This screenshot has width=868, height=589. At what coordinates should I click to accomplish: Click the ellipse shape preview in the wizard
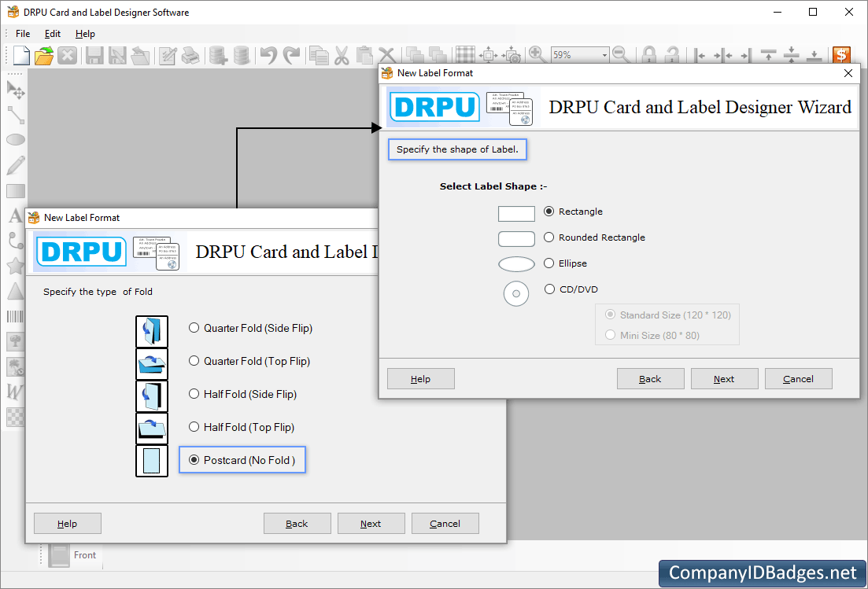pyautogui.click(x=516, y=264)
